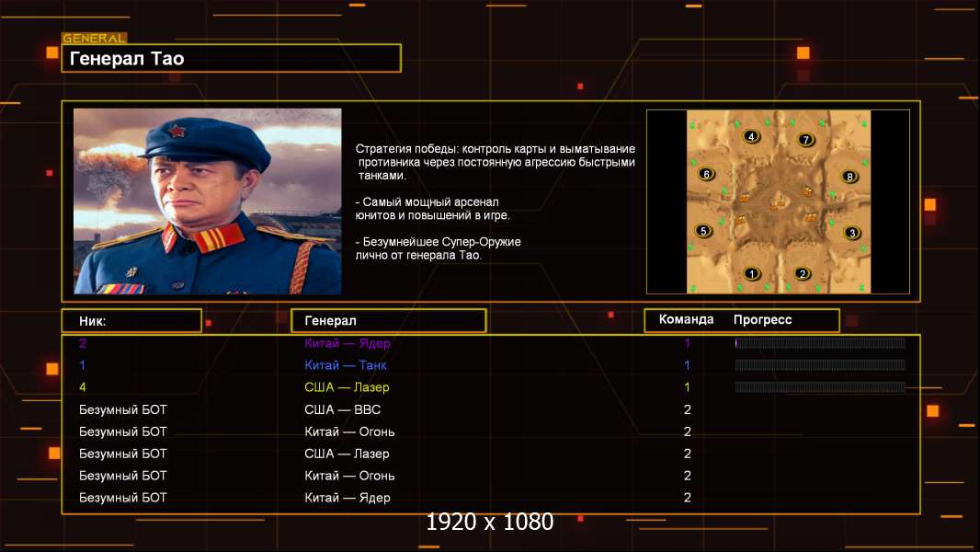The height and width of the screenshot is (552, 980).
Task: Click "Безумный БОТ" in the США — ВВС row
Action: 123,409
